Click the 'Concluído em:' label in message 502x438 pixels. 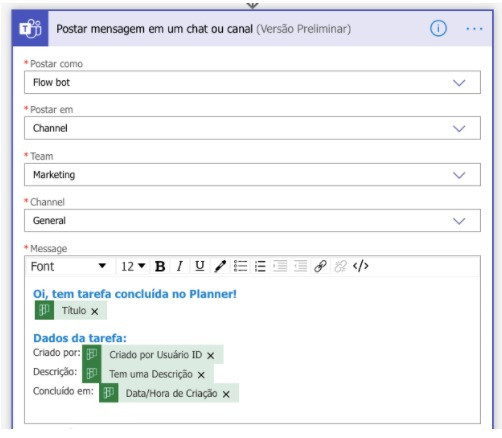tap(63, 391)
